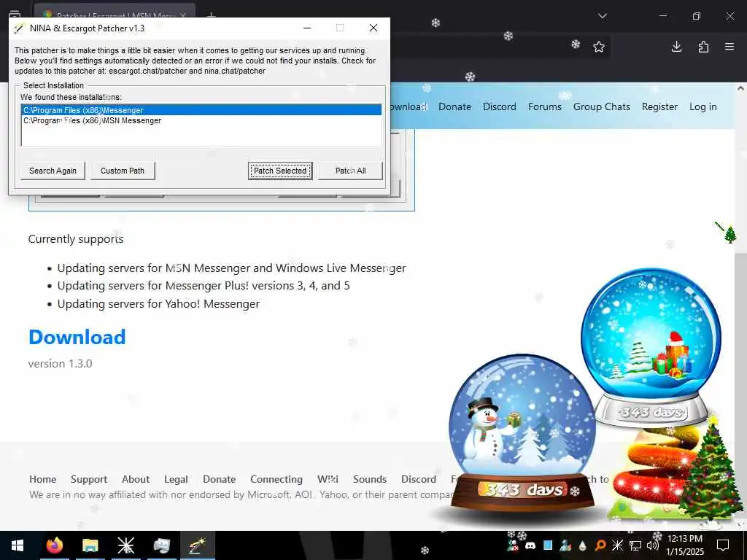
Task: Open the Firefox downloads panel
Action: click(x=676, y=47)
